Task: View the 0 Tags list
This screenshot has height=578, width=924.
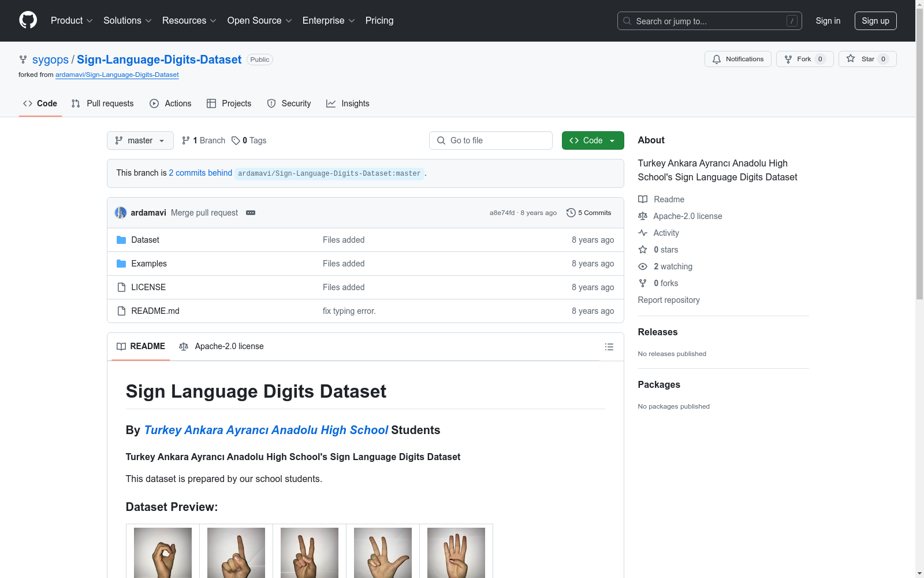Action: 249,140
